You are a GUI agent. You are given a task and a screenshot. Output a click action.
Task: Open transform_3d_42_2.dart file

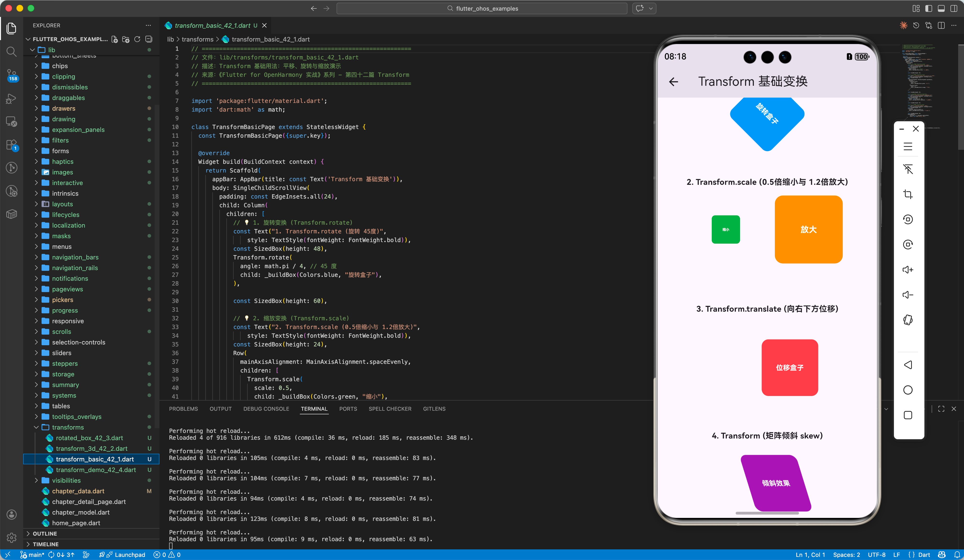pyautogui.click(x=91, y=448)
